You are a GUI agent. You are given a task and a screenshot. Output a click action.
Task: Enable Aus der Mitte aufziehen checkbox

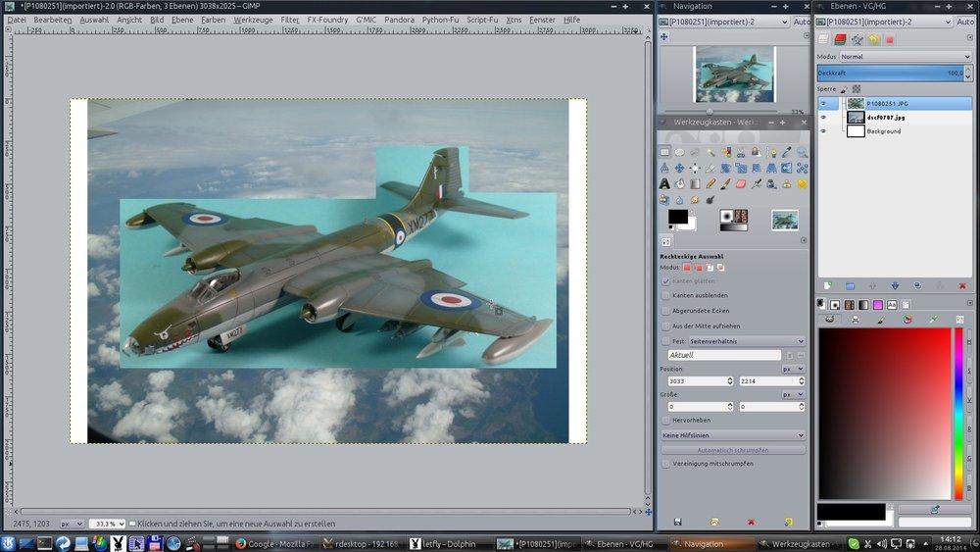coord(665,326)
